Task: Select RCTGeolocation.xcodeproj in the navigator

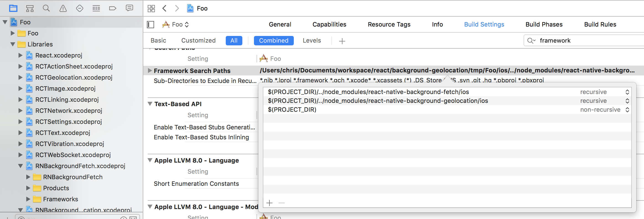Action: [x=74, y=77]
